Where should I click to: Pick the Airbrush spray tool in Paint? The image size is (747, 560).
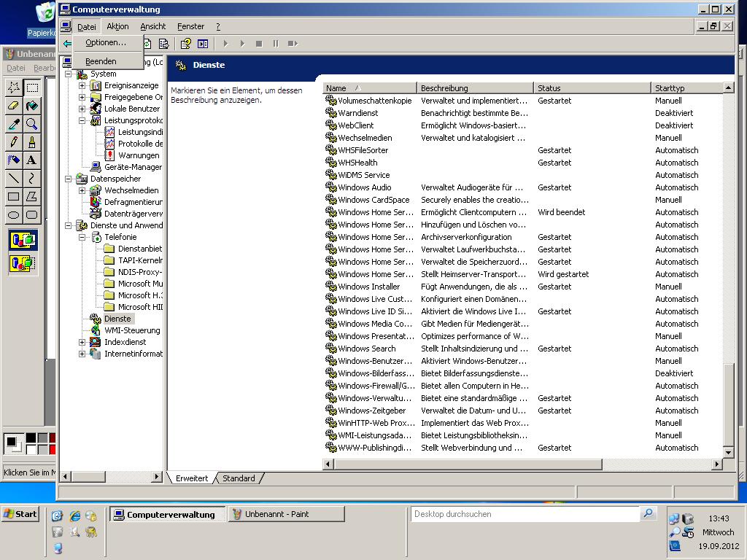point(14,160)
